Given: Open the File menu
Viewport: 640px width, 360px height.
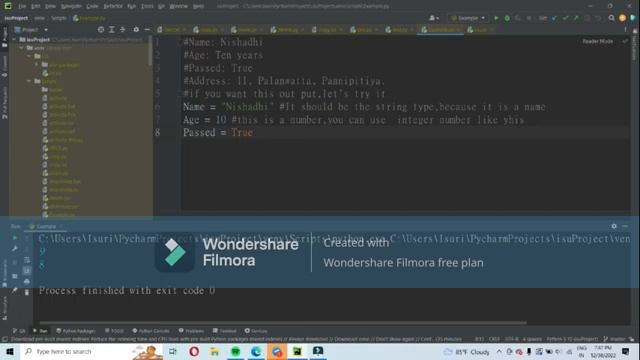Looking at the screenshot, I should [x=22, y=6].
